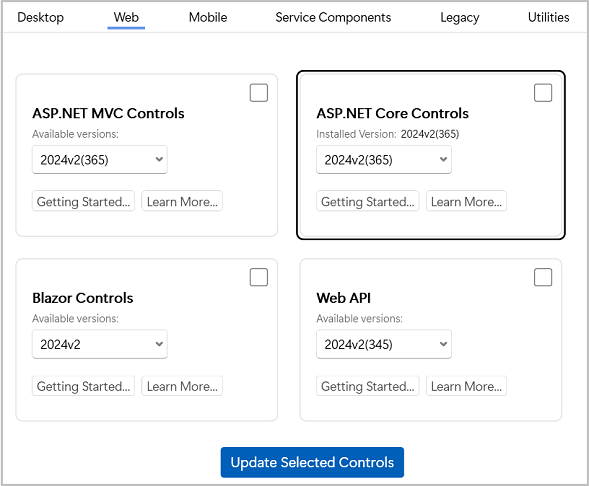Click the Blazor Controls title
This screenshot has height=486, width=589.
(83, 298)
